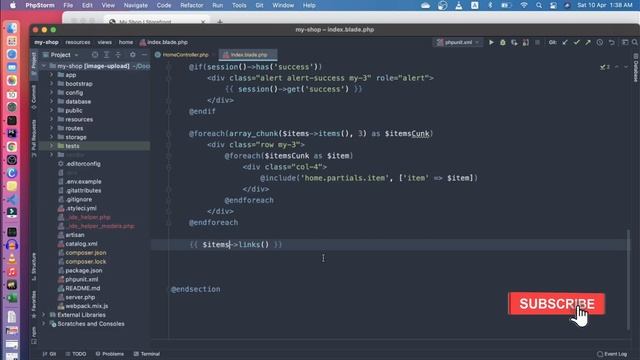Run the phpunit.xml configuration with the play icon
This screenshot has width=640, height=360.
[x=491, y=42]
